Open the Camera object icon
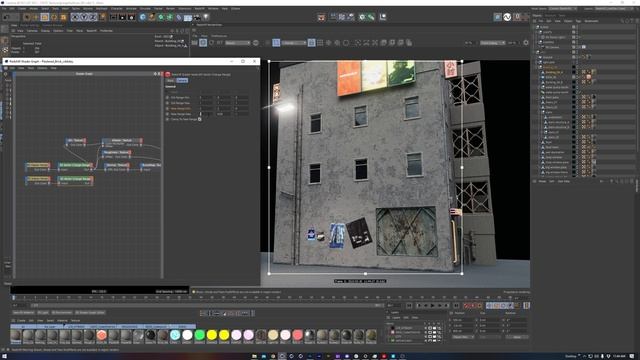This screenshot has width=640, height=360. (x=197, y=17)
